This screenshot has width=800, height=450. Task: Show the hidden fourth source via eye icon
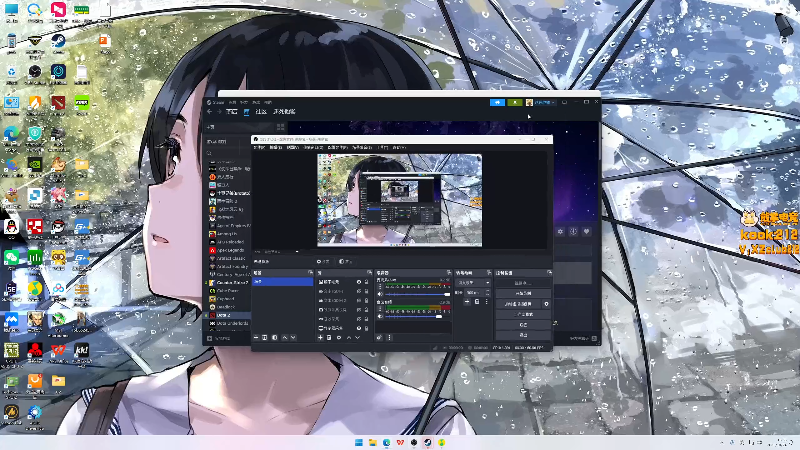point(359,310)
